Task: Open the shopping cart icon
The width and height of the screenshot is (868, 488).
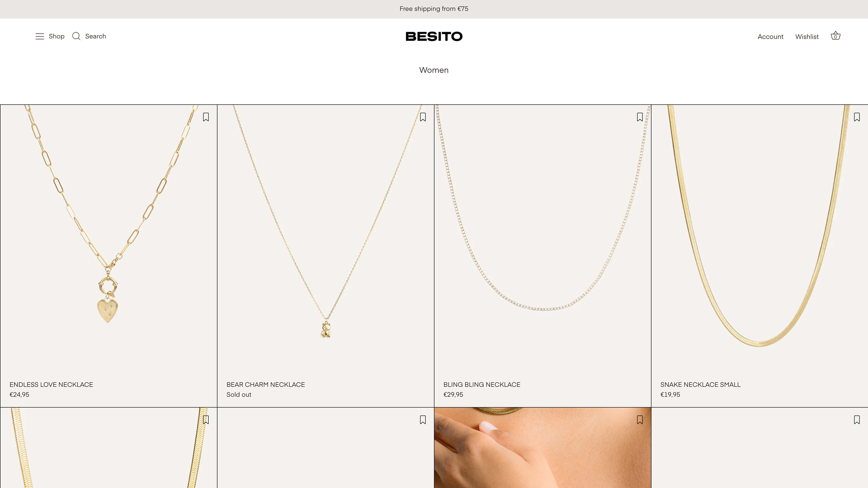Action: [x=836, y=36]
